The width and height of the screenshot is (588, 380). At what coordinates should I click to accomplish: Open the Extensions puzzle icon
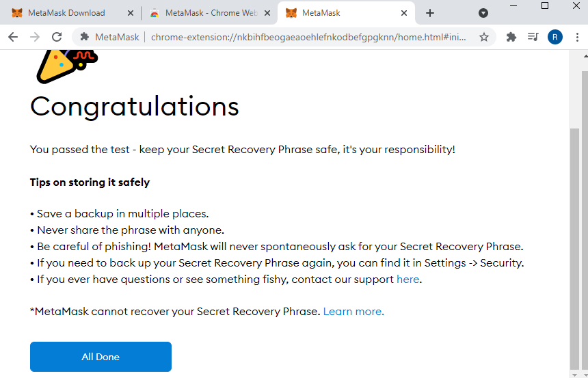[511, 37]
